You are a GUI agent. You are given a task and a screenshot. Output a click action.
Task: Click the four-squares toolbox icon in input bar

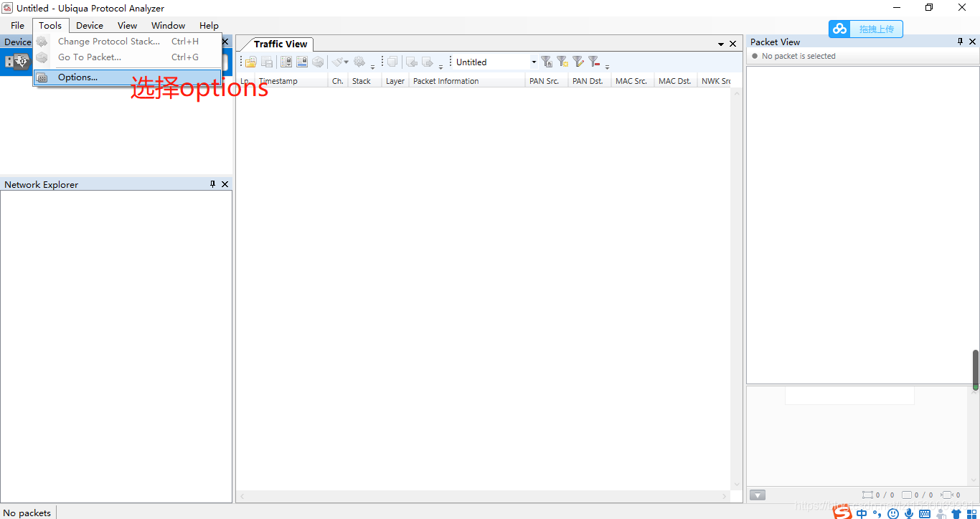coord(972,514)
